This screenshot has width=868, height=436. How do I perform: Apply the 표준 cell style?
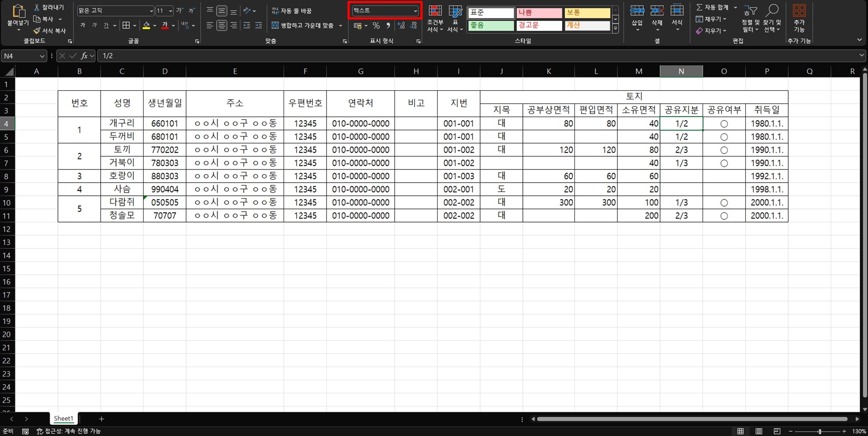coord(491,13)
